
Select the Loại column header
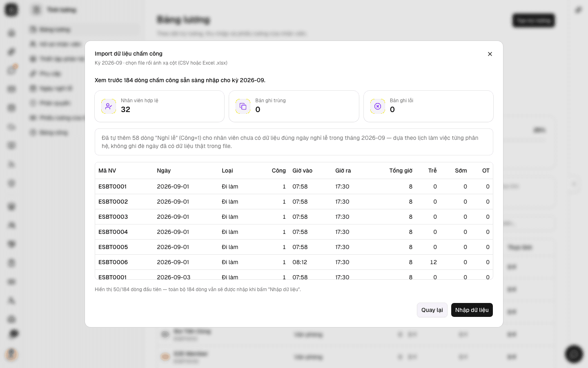tap(227, 171)
